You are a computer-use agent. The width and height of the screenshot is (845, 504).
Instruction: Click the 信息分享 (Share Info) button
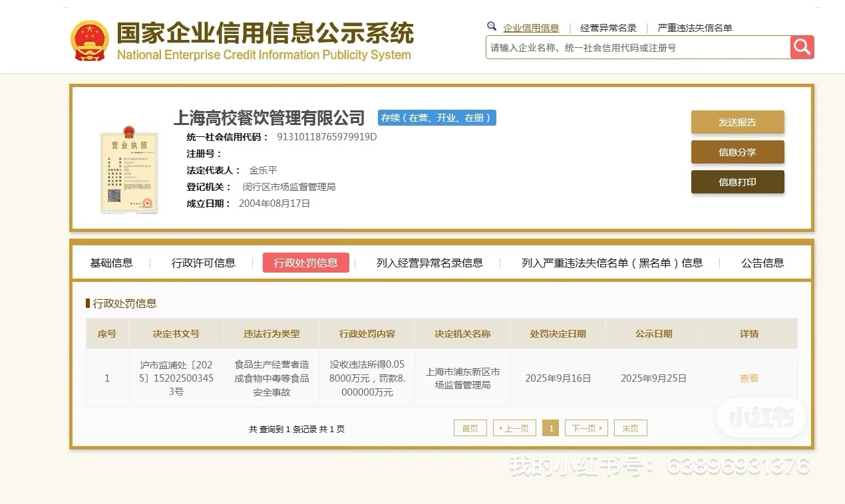coord(737,152)
